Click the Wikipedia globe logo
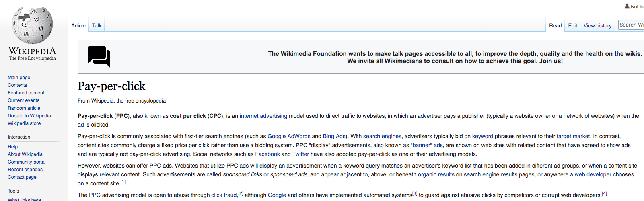644x201 pixels. click(x=33, y=25)
